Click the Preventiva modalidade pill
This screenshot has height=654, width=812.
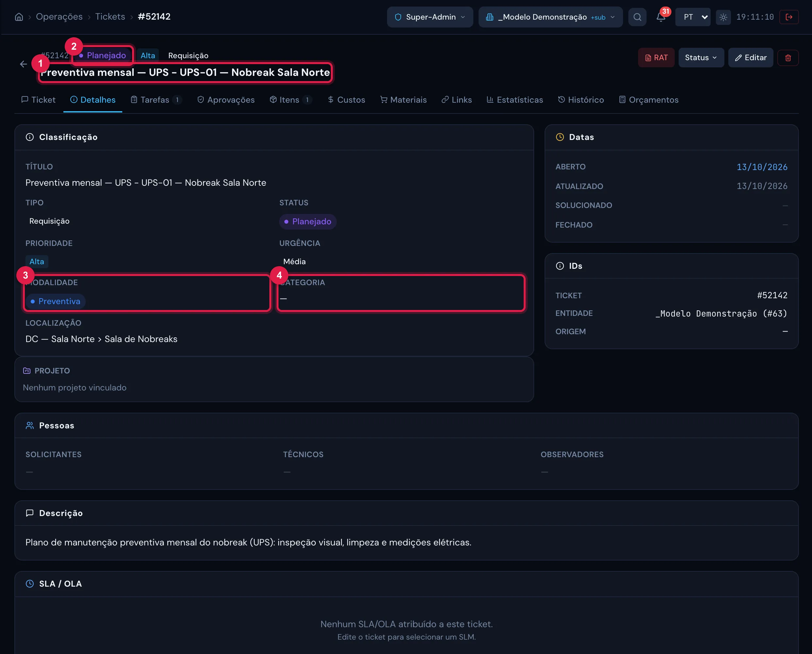[55, 301]
